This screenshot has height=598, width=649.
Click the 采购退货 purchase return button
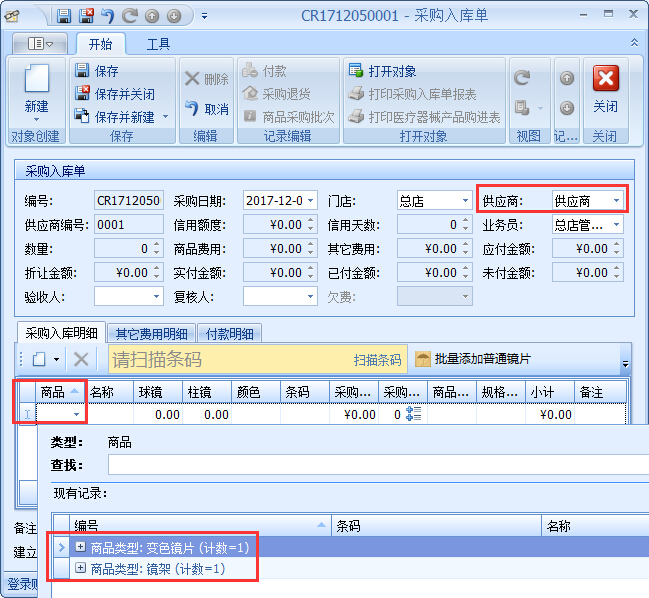click(x=276, y=94)
